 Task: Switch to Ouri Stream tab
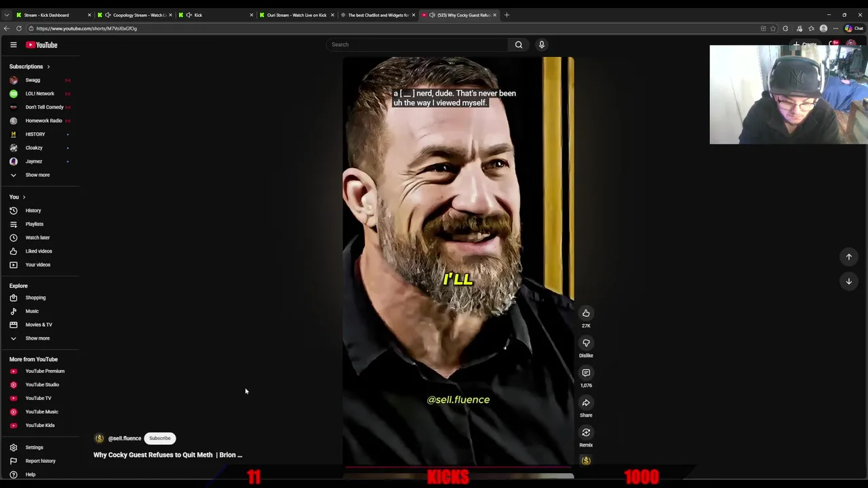point(295,15)
